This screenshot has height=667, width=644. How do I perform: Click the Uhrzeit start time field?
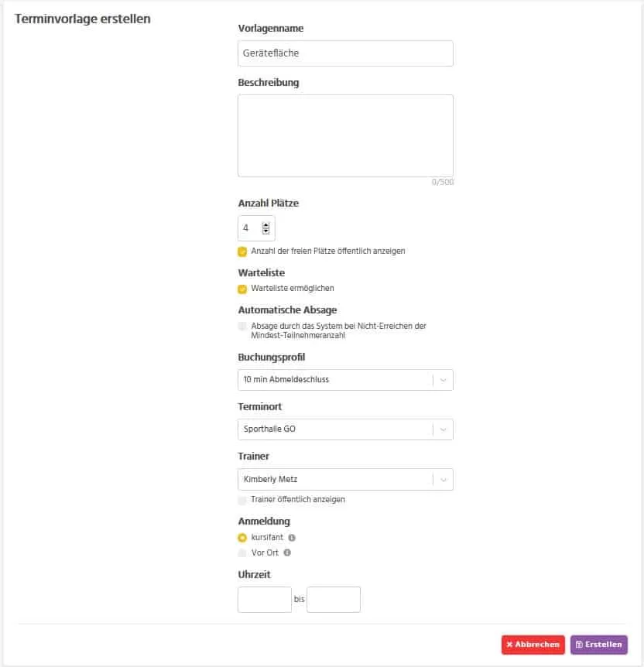click(x=264, y=599)
